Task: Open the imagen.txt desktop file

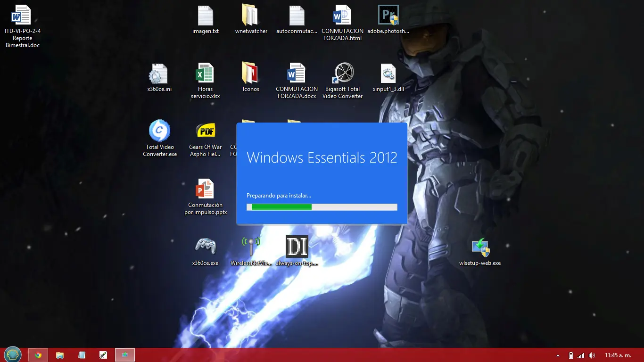Action: 206,20
